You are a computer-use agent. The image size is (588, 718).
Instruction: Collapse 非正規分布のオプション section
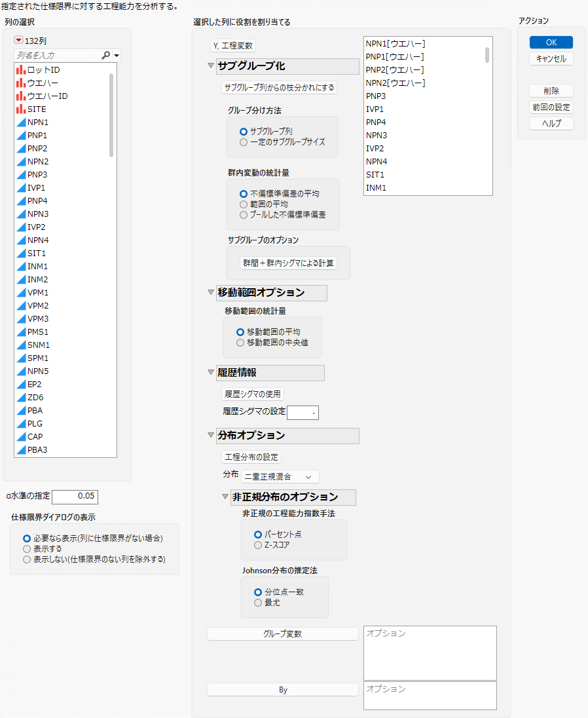coord(225,497)
